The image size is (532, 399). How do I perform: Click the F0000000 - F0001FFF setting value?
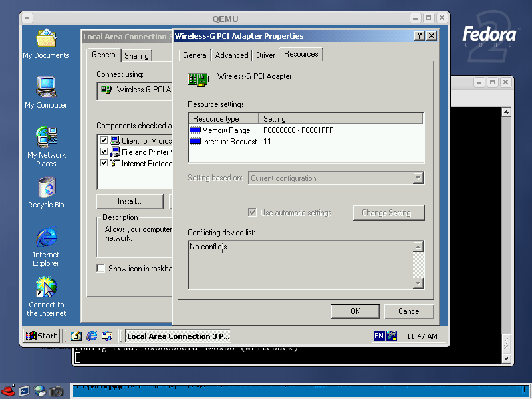[298, 130]
